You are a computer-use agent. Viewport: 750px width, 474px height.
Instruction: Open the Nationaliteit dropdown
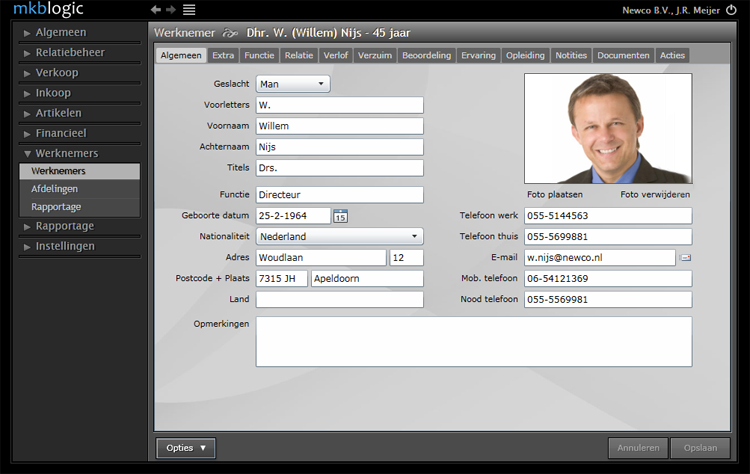click(x=339, y=236)
